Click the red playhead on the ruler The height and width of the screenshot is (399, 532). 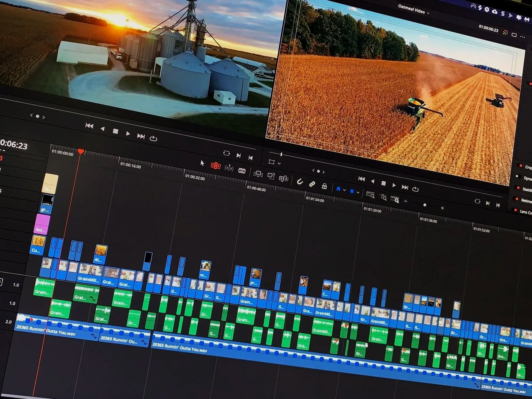tap(81, 151)
